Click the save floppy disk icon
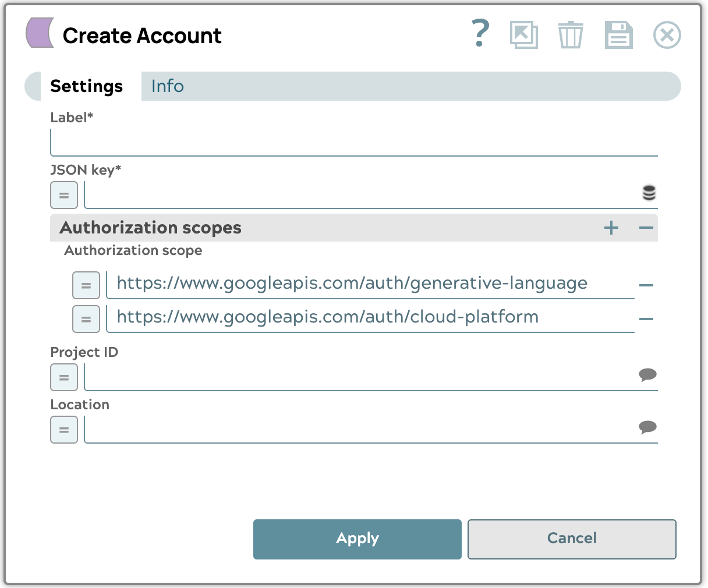Screen dimensions: 708x588 (x=618, y=35)
